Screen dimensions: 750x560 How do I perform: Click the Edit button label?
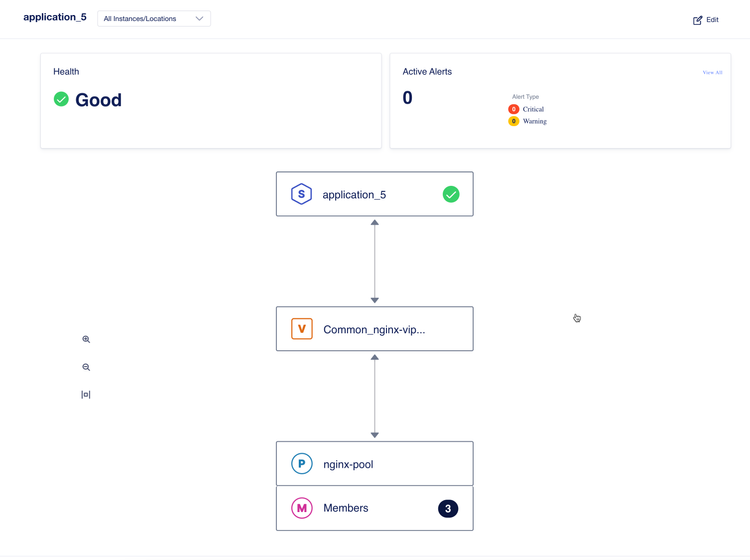712,20
